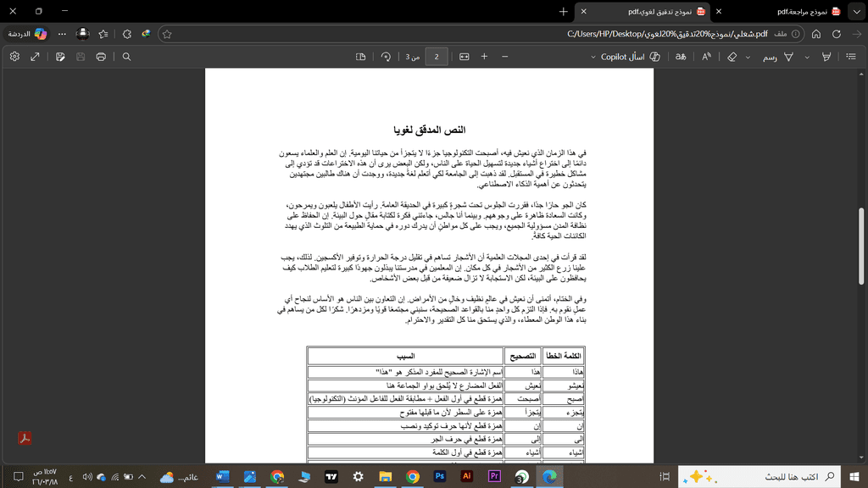
Task: Print the PDF document
Action: point(101,57)
